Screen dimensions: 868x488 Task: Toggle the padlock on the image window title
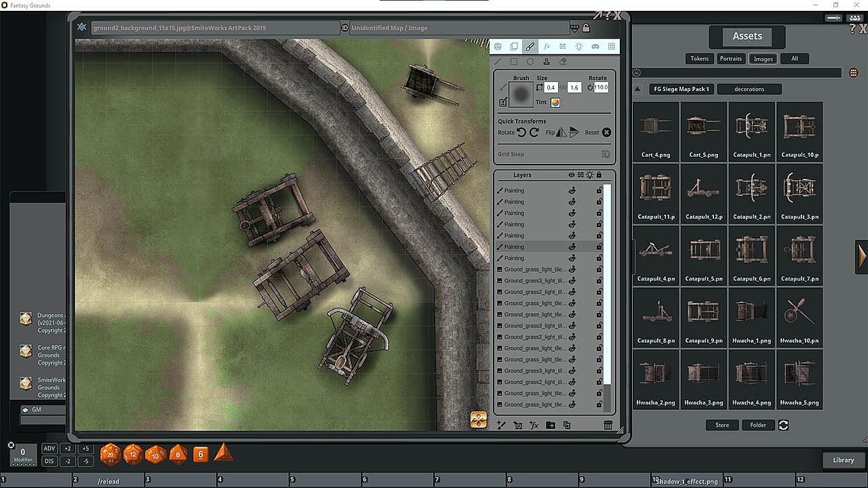coord(586,28)
